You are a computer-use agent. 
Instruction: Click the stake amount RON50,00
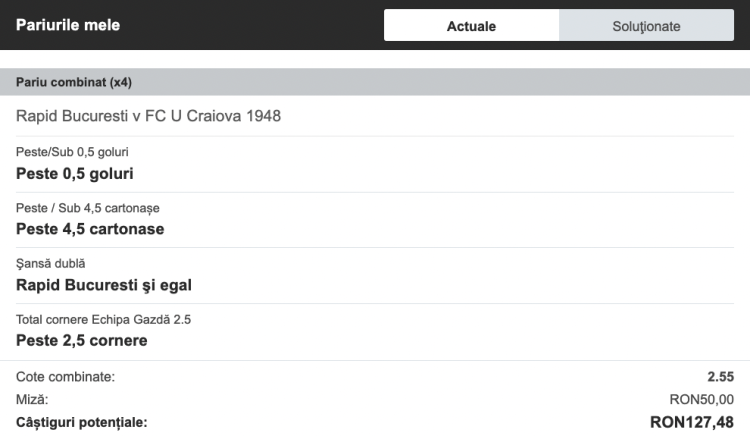[x=701, y=399]
